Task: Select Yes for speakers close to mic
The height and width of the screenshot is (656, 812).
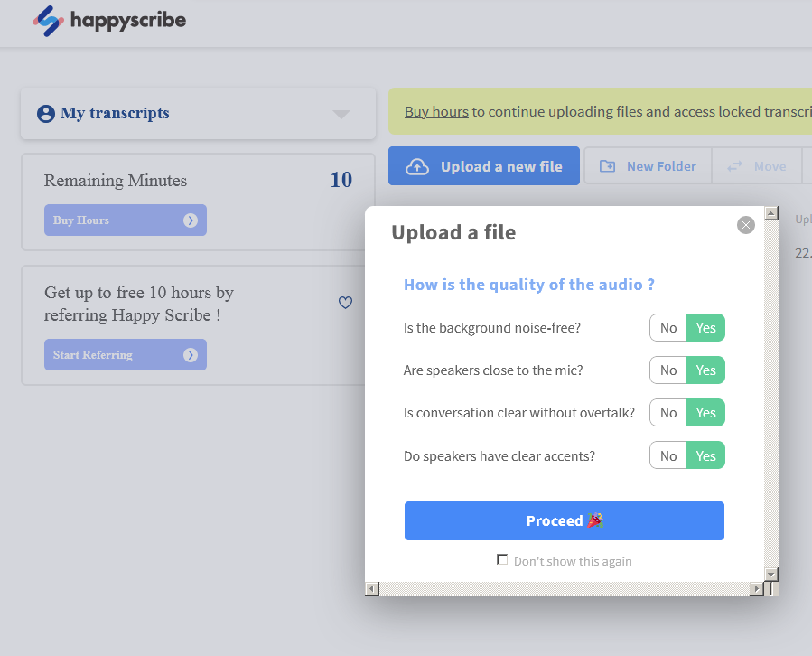Action: [705, 370]
